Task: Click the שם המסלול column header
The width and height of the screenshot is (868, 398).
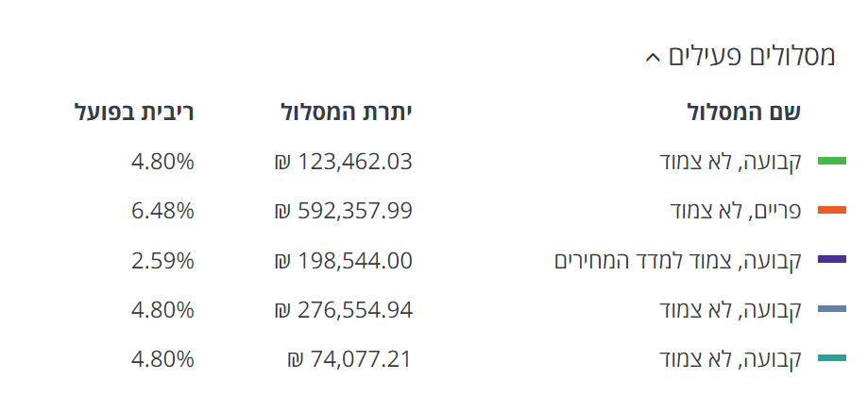Action: point(743,112)
